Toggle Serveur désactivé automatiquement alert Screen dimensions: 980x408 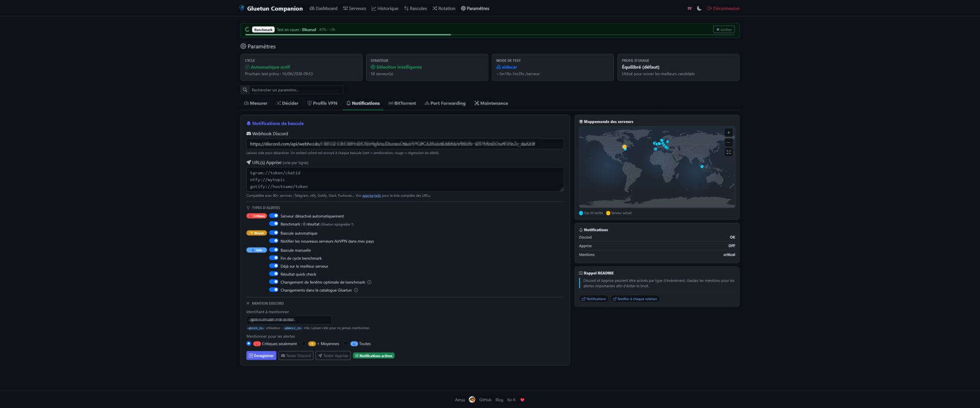point(274,216)
